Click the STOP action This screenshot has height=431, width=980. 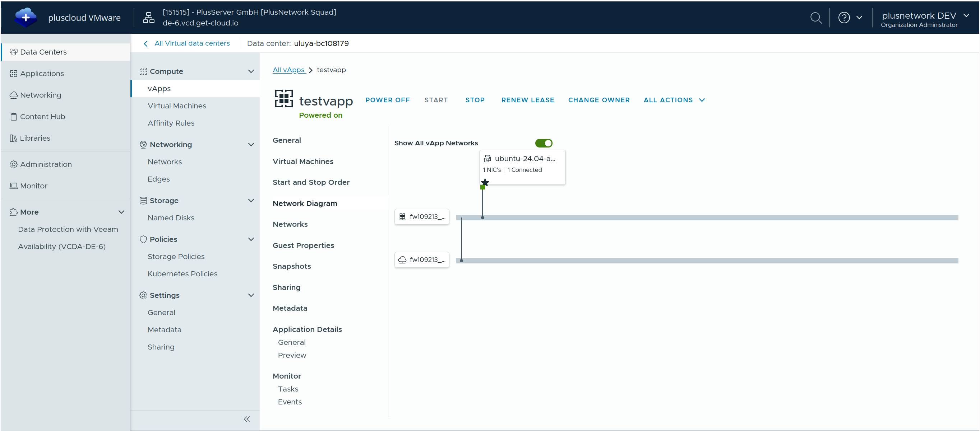click(475, 100)
